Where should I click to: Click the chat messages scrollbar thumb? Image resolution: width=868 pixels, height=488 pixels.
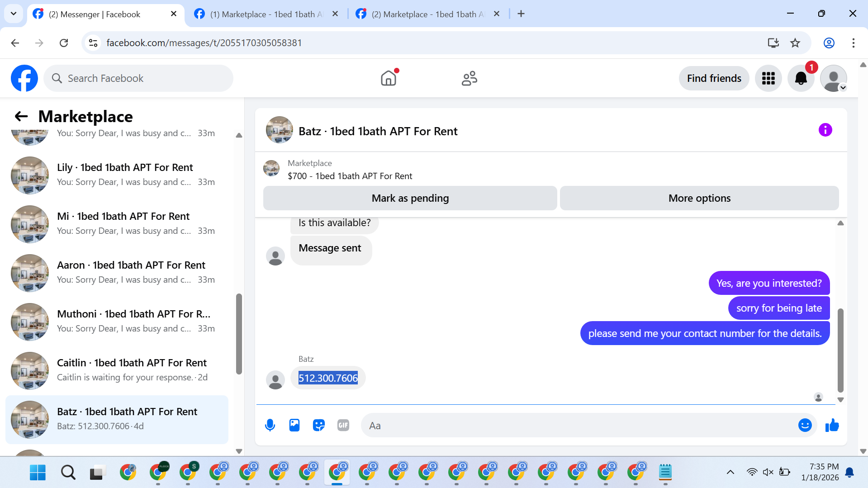pos(840,351)
